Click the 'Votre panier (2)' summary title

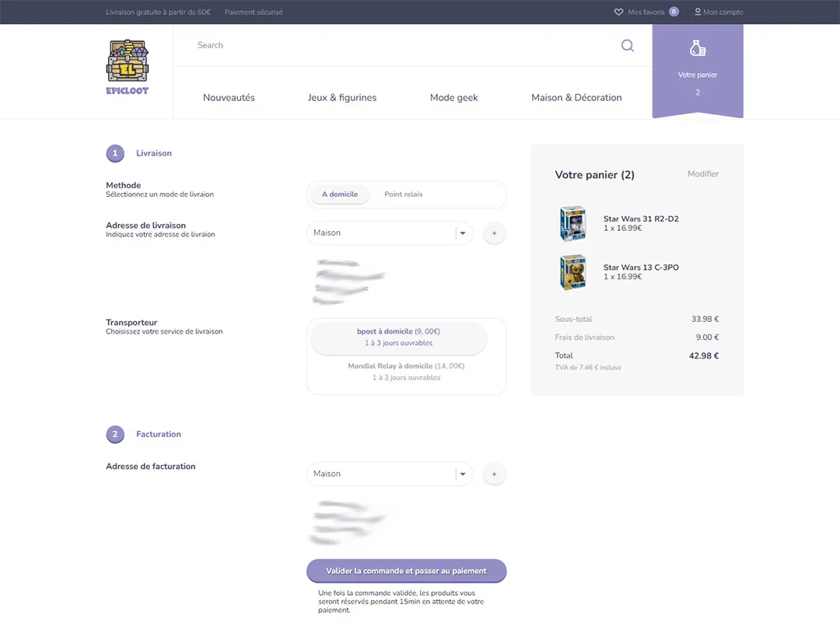click(595, 175)
